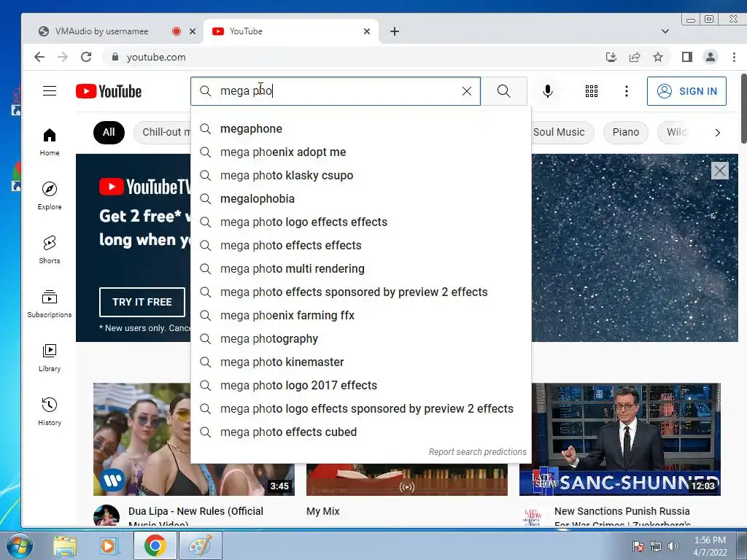Open Chrome's three-dot menu
Image resolution: width=747 pixels, height=560 pixels.
[734, 57]
